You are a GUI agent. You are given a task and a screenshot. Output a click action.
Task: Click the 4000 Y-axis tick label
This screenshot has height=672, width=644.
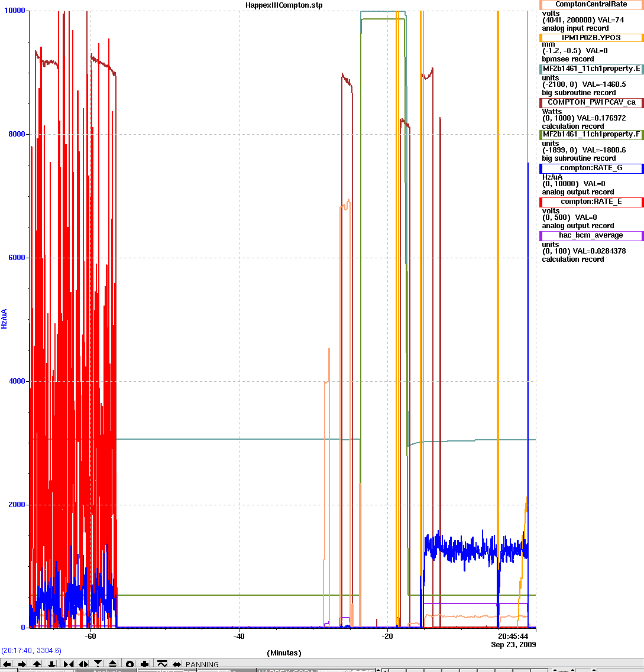coord(17,381)
